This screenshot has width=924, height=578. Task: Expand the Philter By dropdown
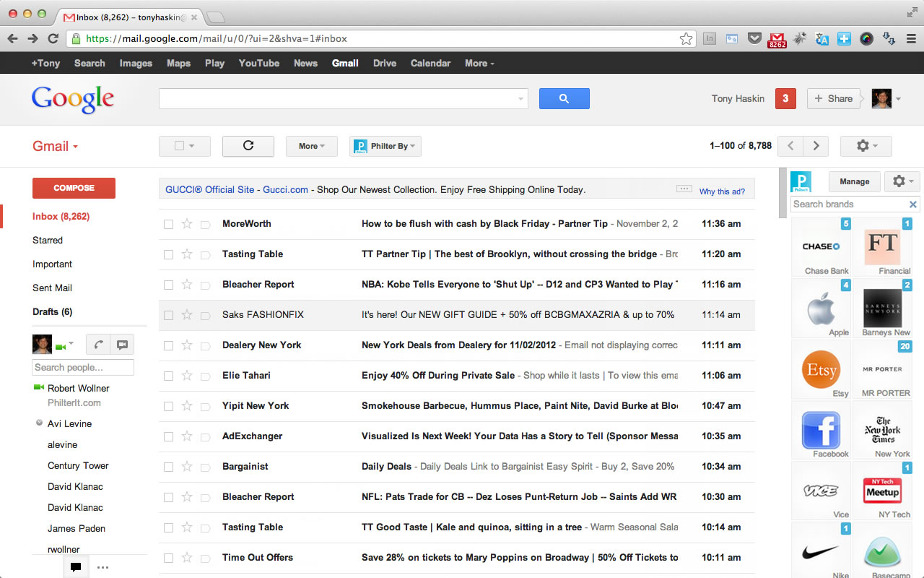click(x=385, y=146)
